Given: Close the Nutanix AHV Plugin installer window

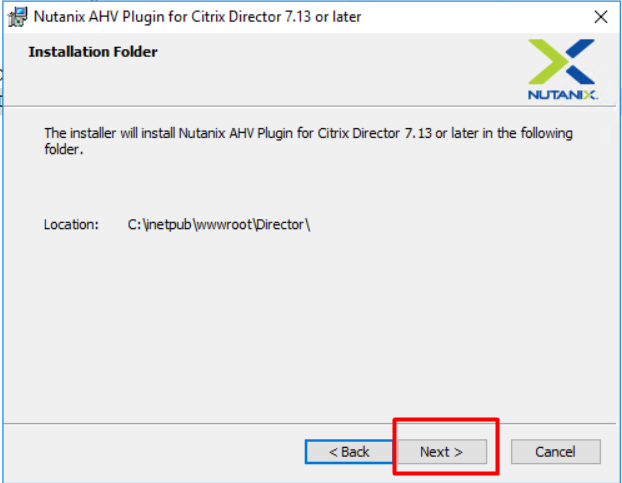Looking at the screenshot, I should (601, 17).
